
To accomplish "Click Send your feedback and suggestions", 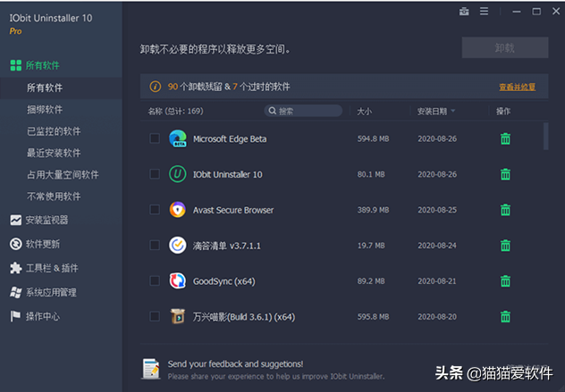I will [x=235, y=364].
